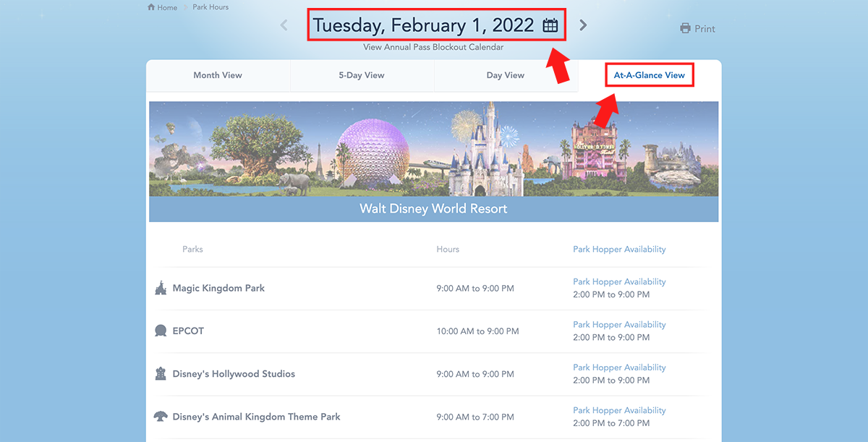
Task: Click Disney's Animal Kingdom Theme Park name
Action: pos(256,417)
